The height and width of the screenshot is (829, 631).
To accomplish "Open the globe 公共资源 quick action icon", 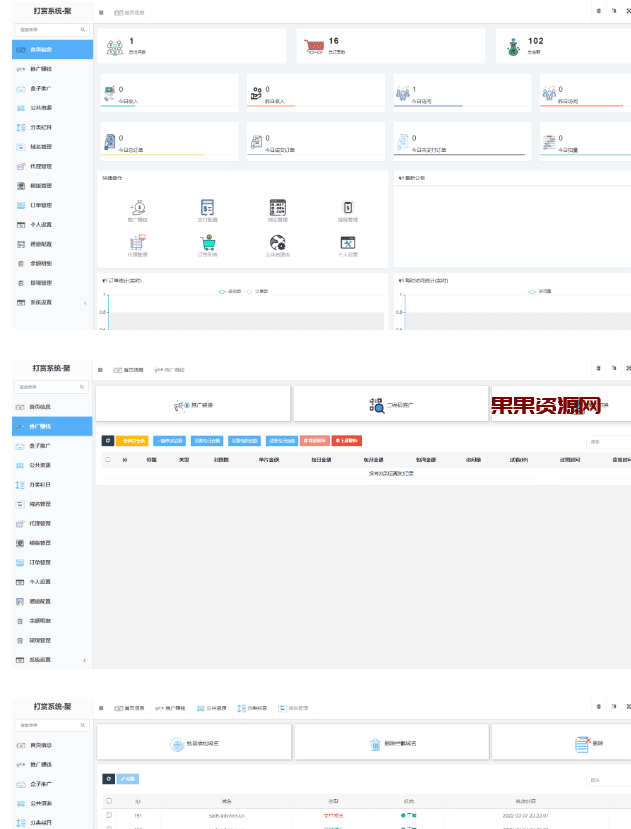I will pyautogui.click(x=278, y=243).
